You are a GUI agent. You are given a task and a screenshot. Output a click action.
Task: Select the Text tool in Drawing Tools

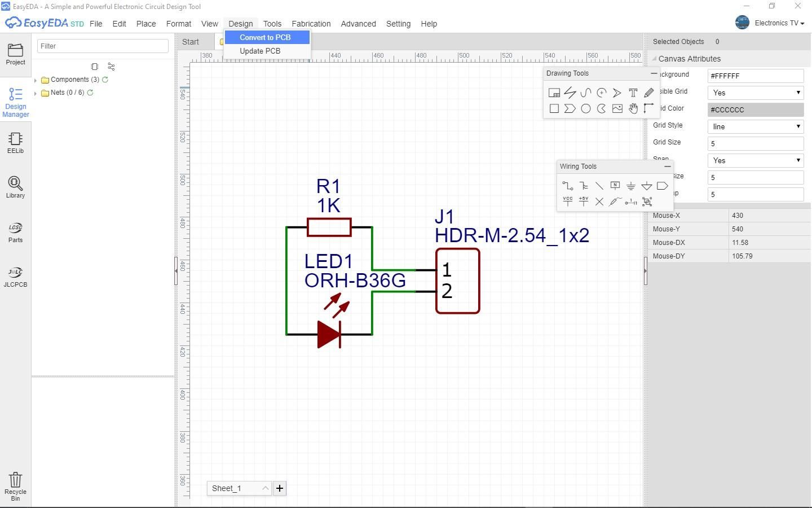pyautogui.click(x=633, y=93)
